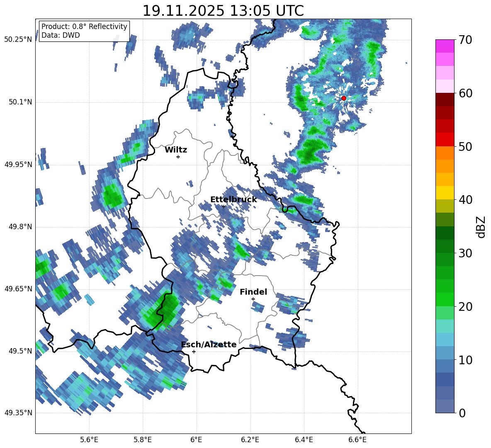Click the Data: DWD text
The height and width of the screenshot is (448, 491).
point(61,35)
